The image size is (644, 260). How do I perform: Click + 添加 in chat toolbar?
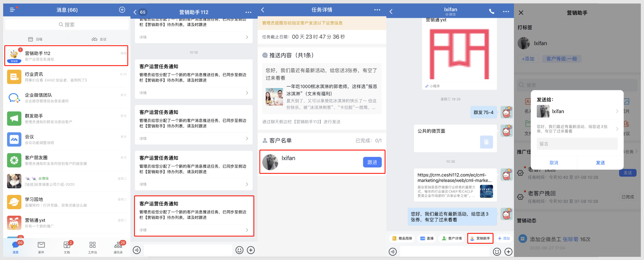tap(504, 239)
